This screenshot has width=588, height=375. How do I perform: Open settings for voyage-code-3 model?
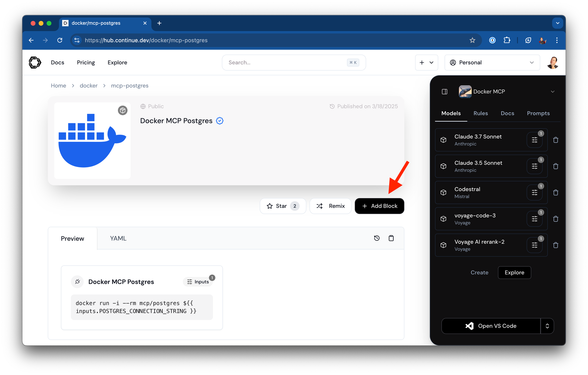coord(534,219)
